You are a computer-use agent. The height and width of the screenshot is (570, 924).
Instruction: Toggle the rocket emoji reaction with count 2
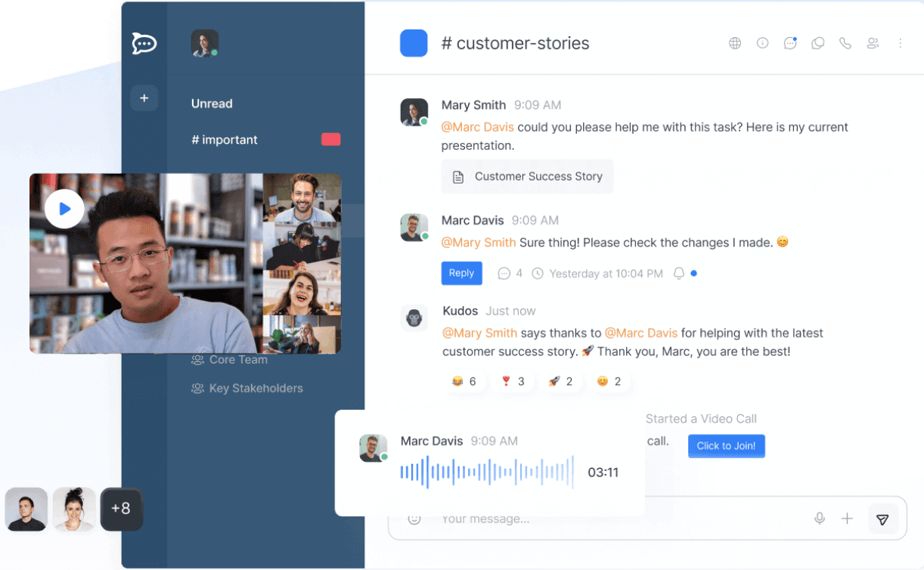click(560, 382)
